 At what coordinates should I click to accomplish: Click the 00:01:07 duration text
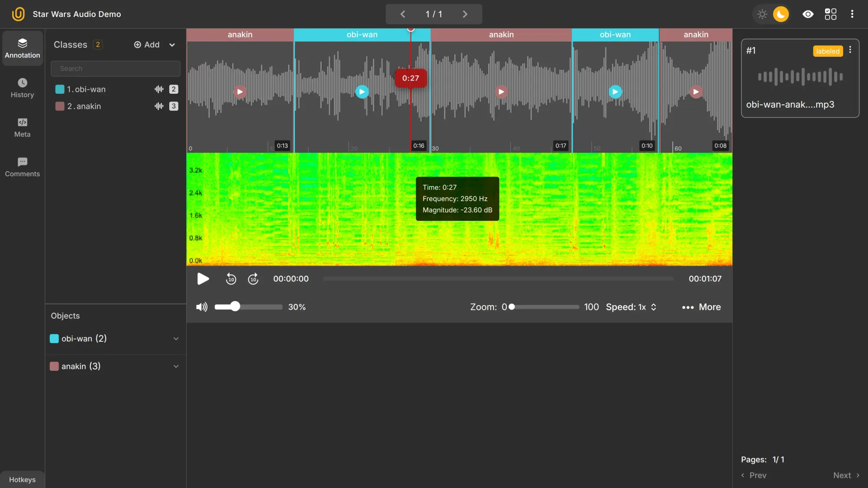705,279
